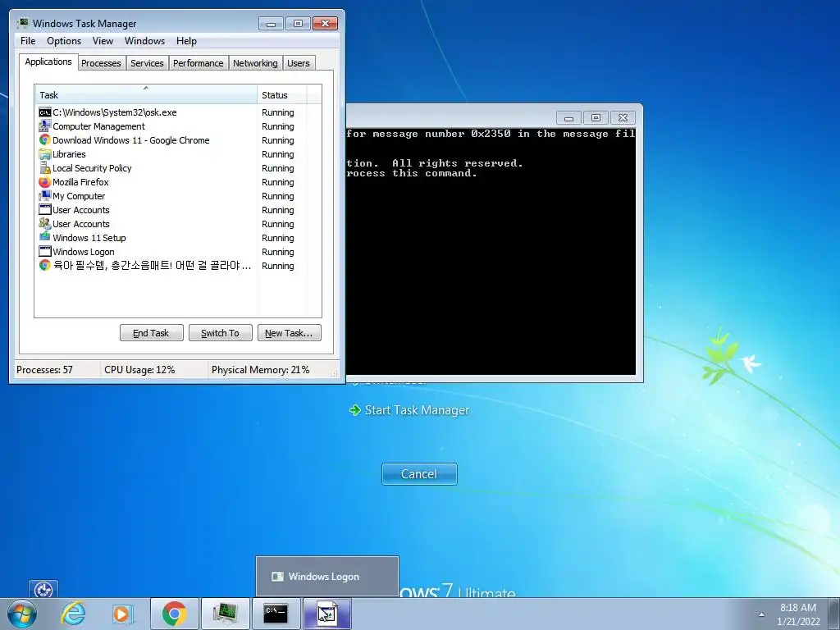840x630 pixels.
Task: Select the 'Computer Management' task text
Action: pos(99,126)
